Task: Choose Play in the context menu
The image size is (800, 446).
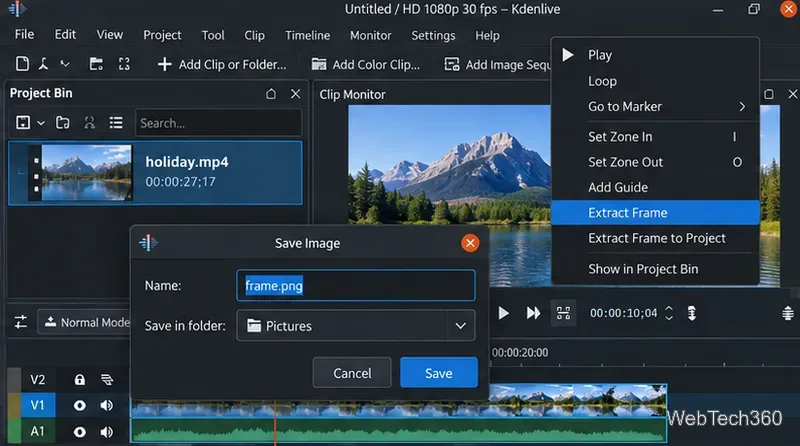Action: pyautogui.click(x=655, y=55)
